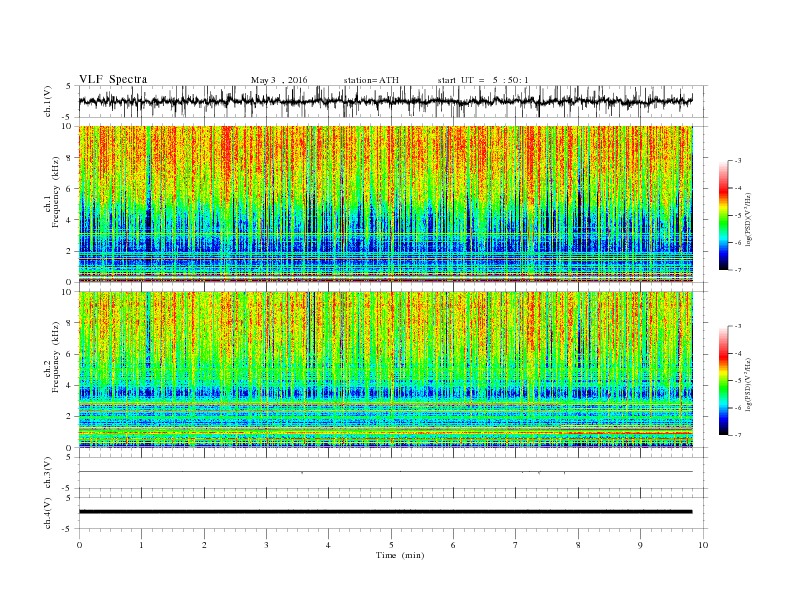Click the "start UT = 5:50:1" header text
Screen dimensions: 792x612
(x=483, y=80)
